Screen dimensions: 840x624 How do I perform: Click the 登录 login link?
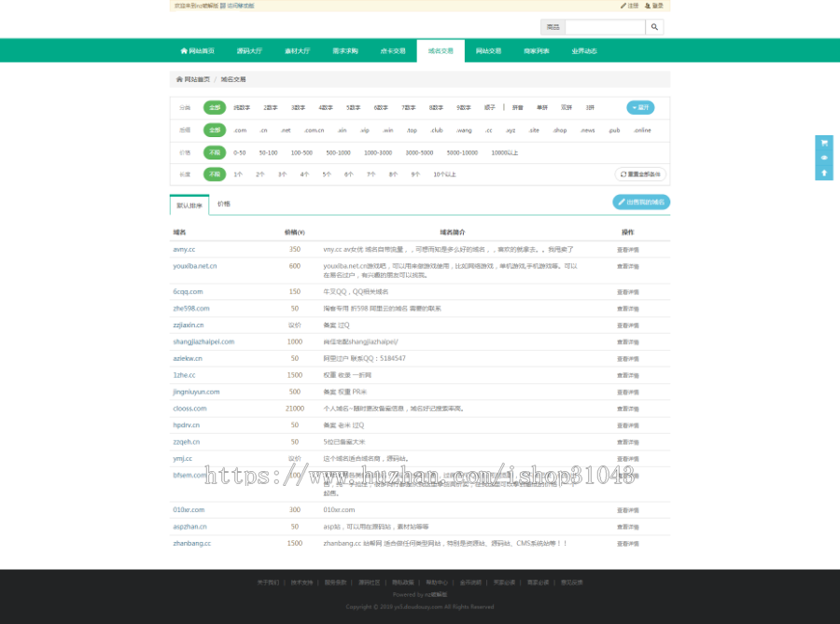654,6
